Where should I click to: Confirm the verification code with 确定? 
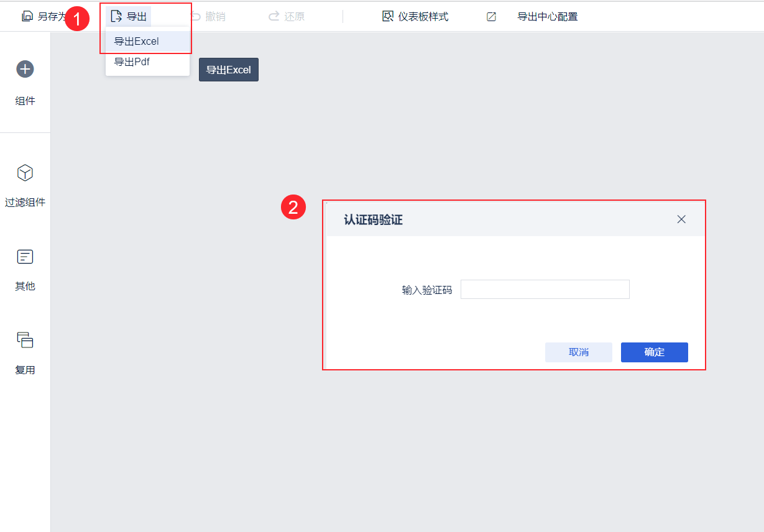(x=655, y=352)
